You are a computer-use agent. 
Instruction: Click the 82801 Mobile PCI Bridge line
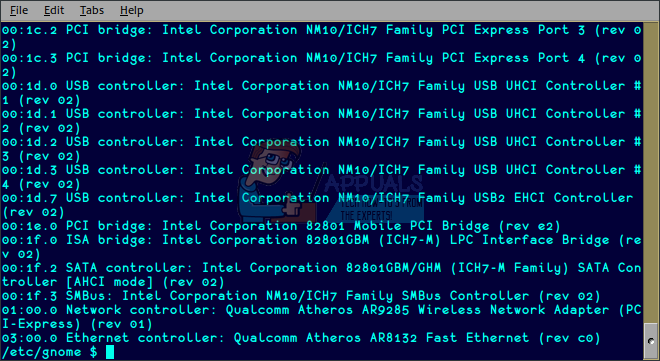281,226
